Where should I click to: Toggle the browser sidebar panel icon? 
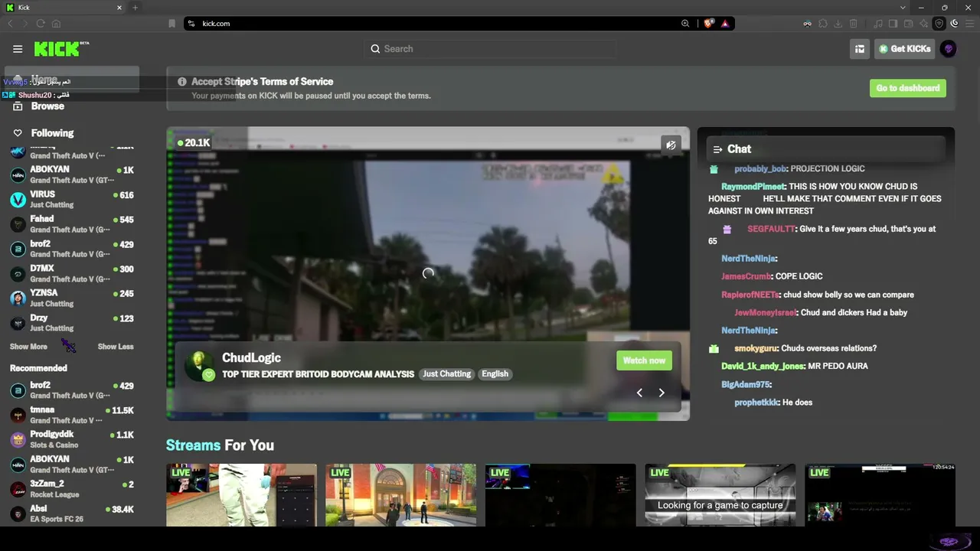(893, 24)
